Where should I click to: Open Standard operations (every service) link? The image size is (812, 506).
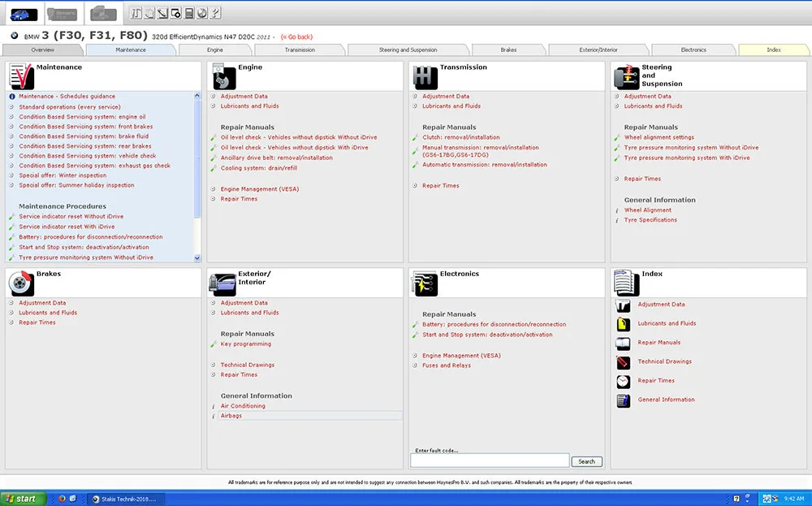pos(70,106)
